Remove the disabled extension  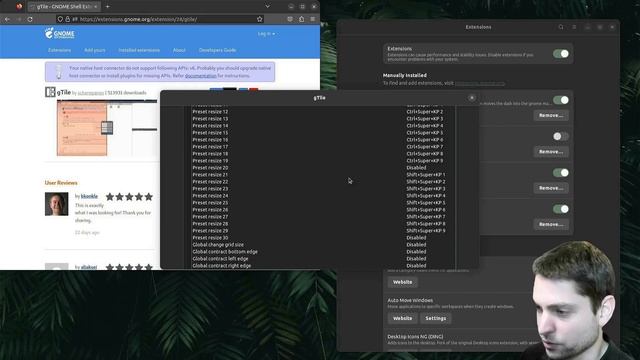551,152
